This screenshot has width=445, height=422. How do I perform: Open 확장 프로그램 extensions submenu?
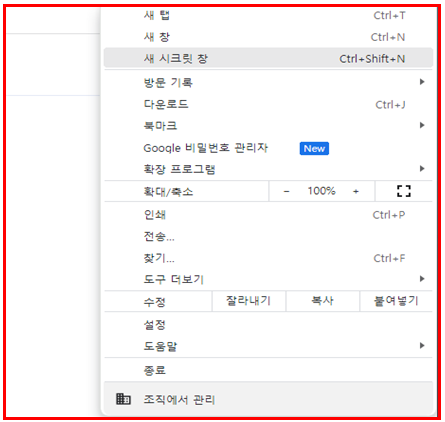pyautogui.click(x=268, y=169)
